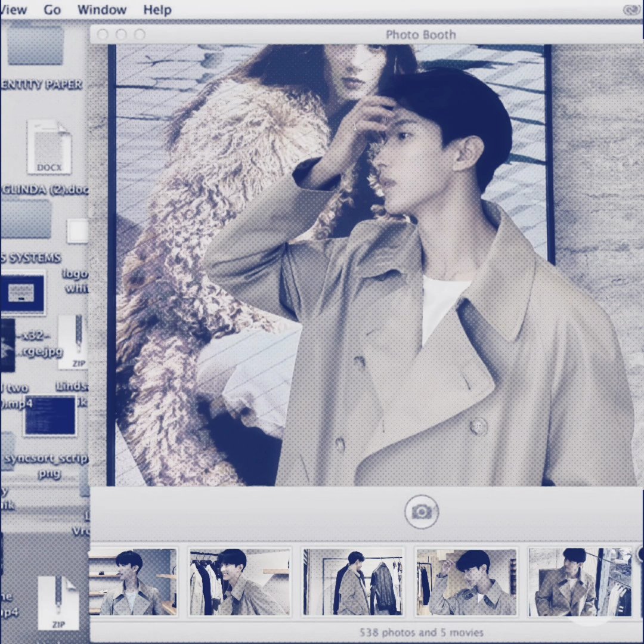Click the 'logo whi' desktop item label
The height and width of the screenshot is (644, 644).
[x=76, y=281]
